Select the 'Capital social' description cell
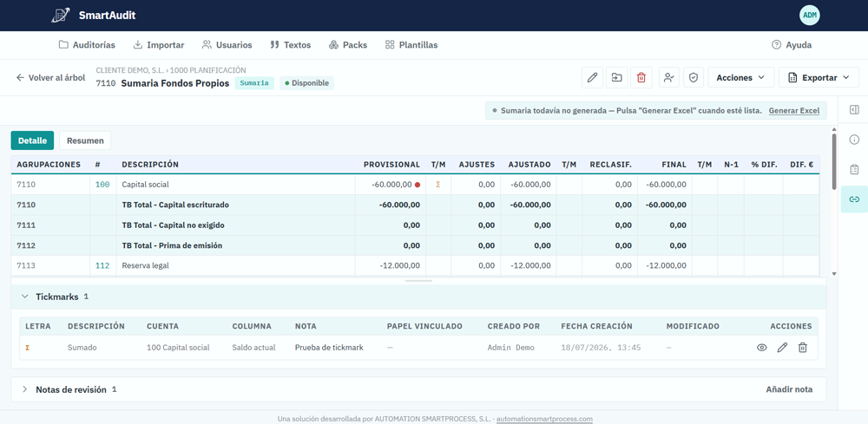This screenshot has height=424, width=868. tap(235, 185)
